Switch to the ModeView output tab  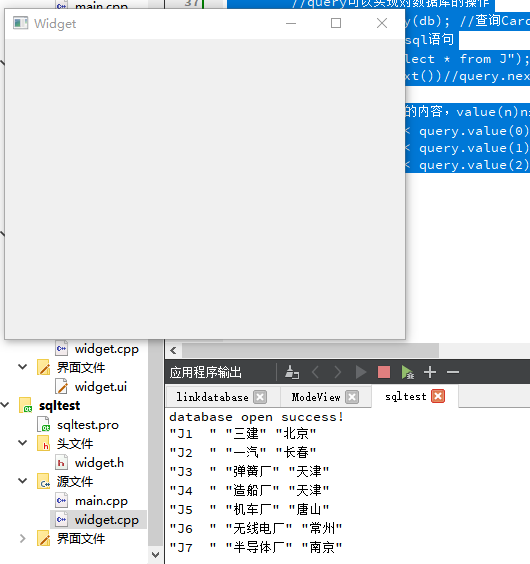(x=316, y=397)
